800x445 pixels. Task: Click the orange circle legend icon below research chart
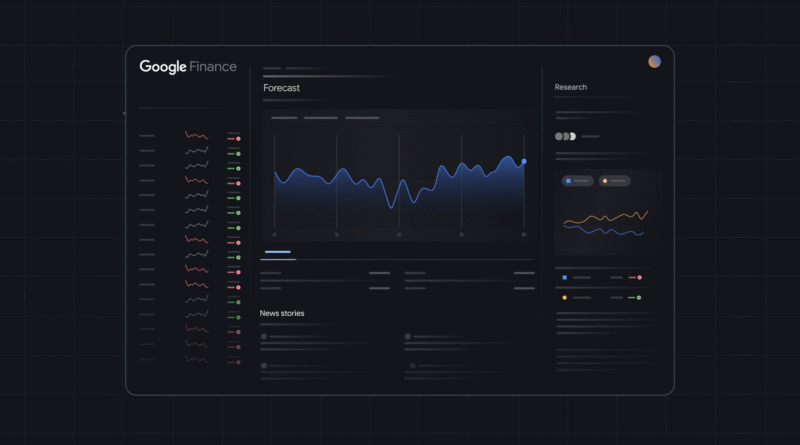pyautogui.click(x=564, y=297)
